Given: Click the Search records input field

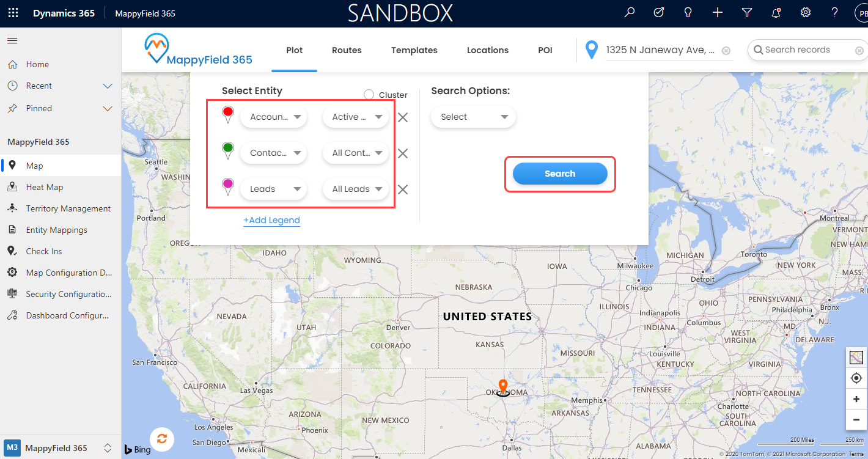Looking at the screenshot, I should (807, 50).
